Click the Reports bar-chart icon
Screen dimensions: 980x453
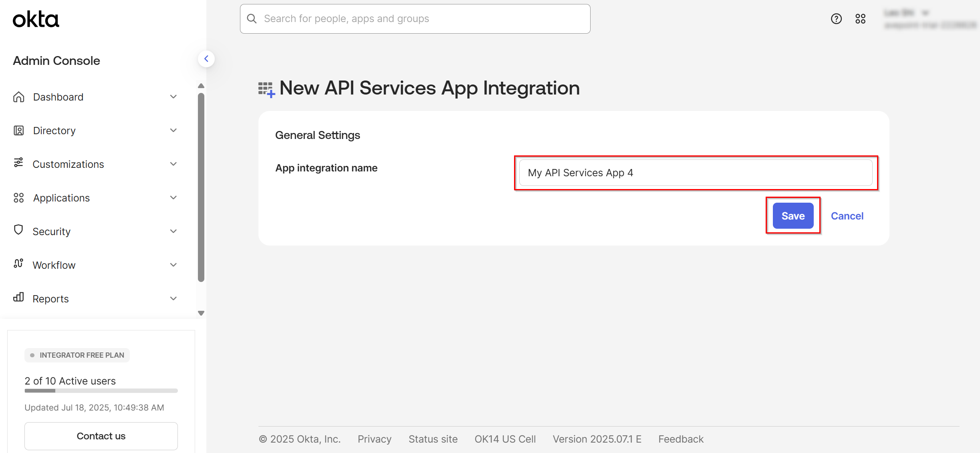18,298
